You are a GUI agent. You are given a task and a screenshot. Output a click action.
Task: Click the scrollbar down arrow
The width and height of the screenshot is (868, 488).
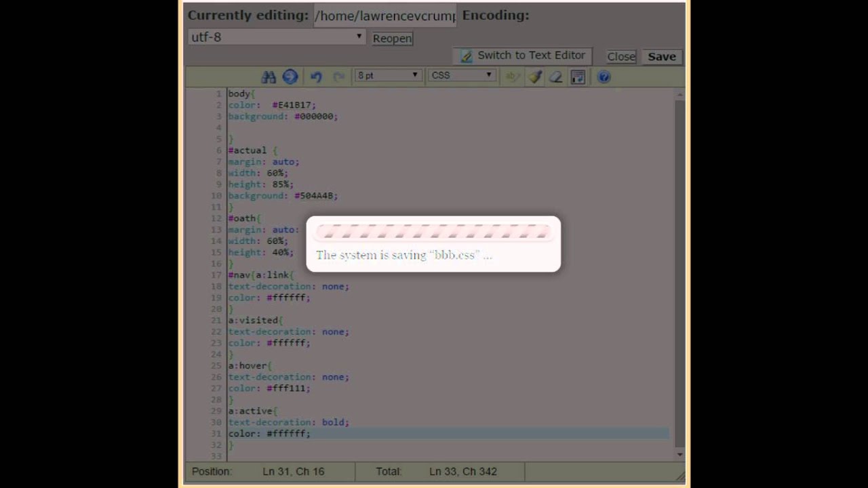[679, 455]
